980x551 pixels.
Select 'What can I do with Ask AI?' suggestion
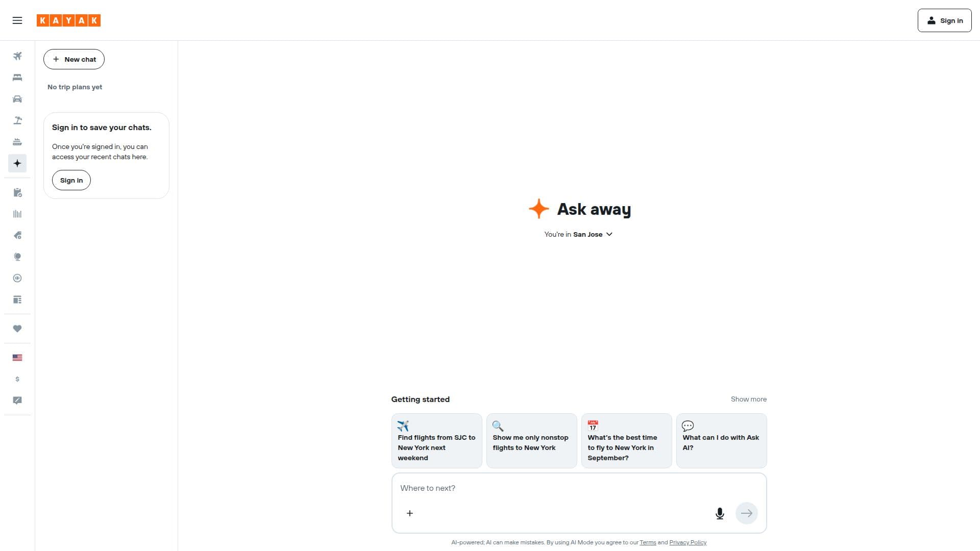(721, 441)
